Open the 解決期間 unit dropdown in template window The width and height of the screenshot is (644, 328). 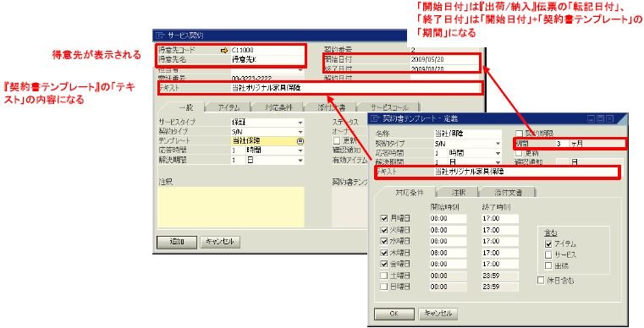(498, 162)
